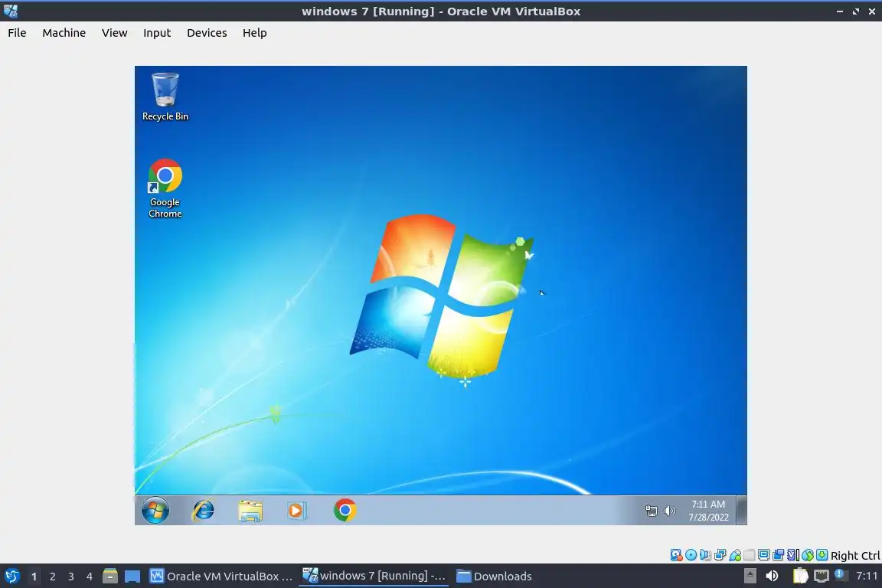The width and height of the screenshot is (882, 588).
Task: Open the Input menu
Action: 157,33
